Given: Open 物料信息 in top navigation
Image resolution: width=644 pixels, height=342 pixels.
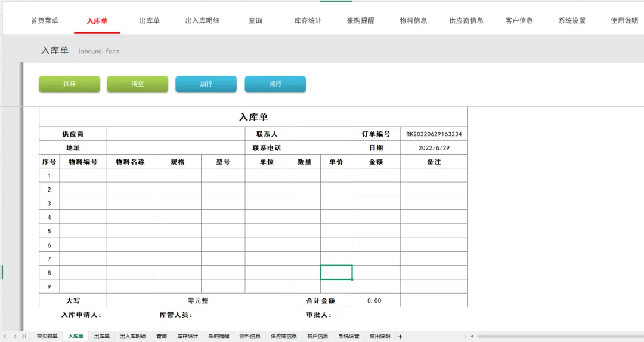Looking at the screenshot, I should [x=414, y=20].
